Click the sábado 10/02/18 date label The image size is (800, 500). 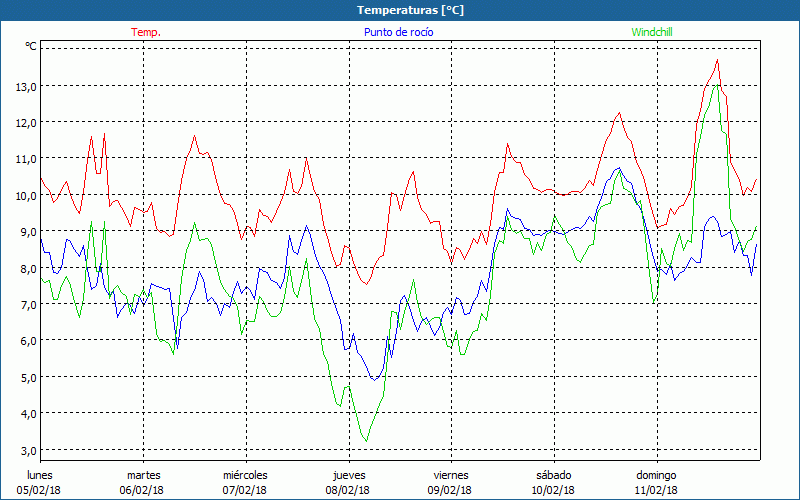point(553,482)
